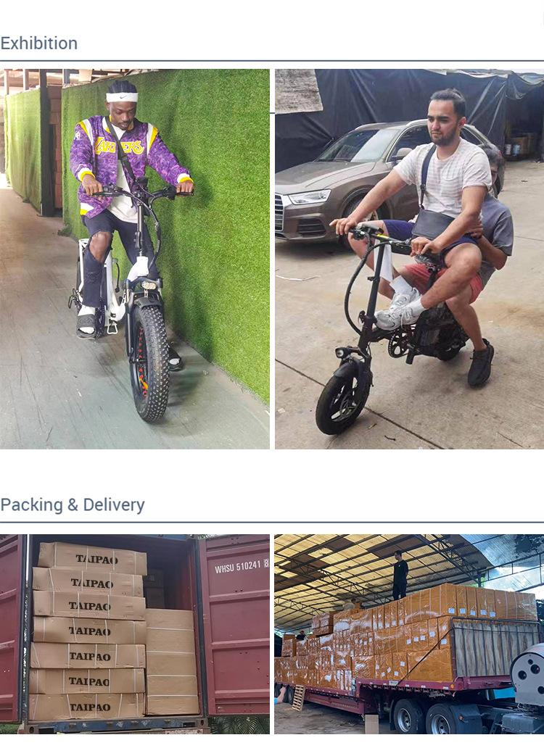Click the Lakers logo on jacket
The width and height of the screenshot is (544, 756).
pos(120,145)
